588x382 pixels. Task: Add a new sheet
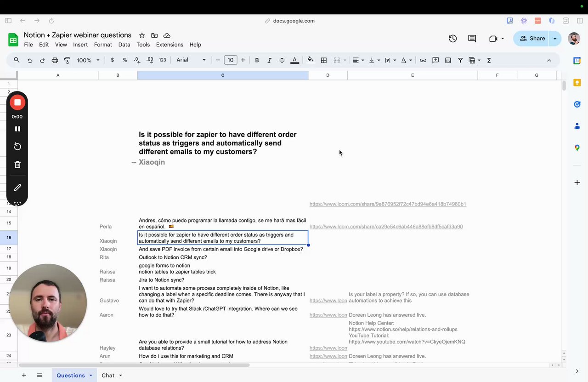point(24,376)
